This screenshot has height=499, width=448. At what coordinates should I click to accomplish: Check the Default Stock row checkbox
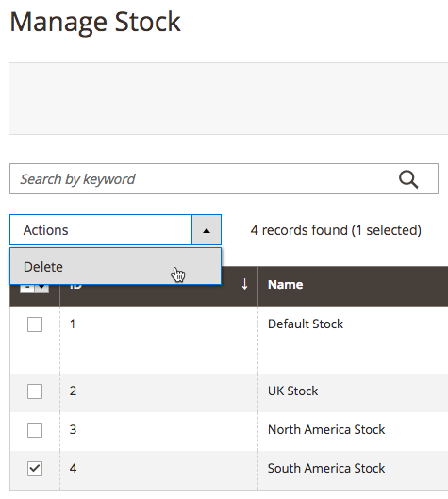coord(35,324)
